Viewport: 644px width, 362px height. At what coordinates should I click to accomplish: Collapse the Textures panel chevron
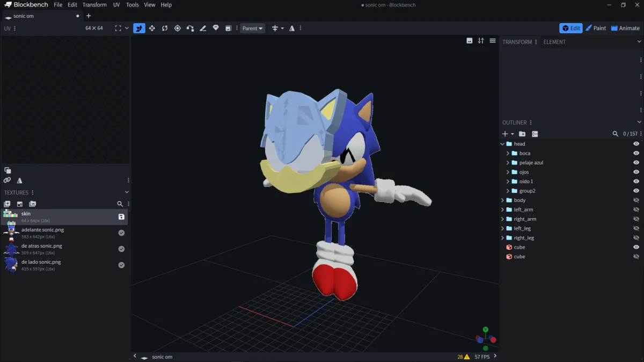pos(127,192)
